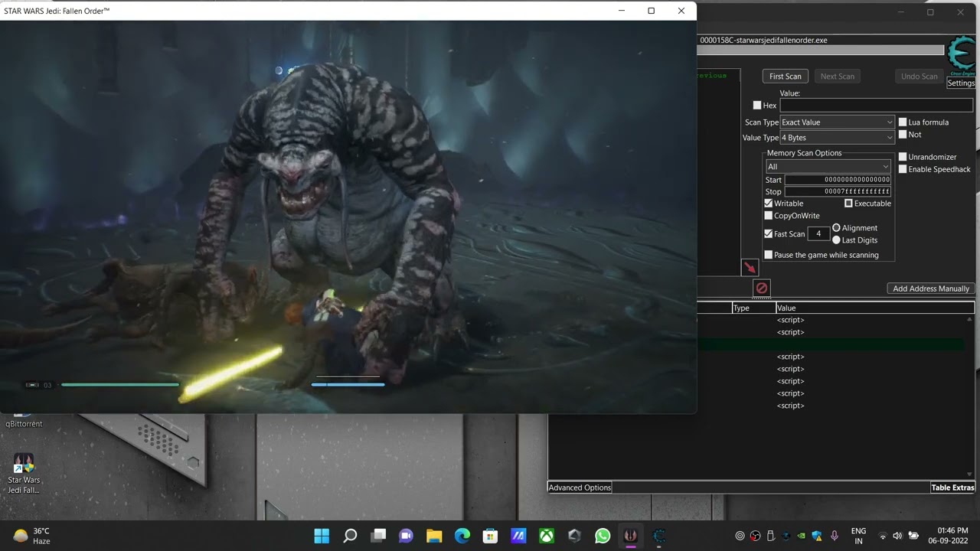This screenshot has width=980, height=551.
Task: Click the USB safely remove hardware tray icon
Action: [x=771, y=536]
